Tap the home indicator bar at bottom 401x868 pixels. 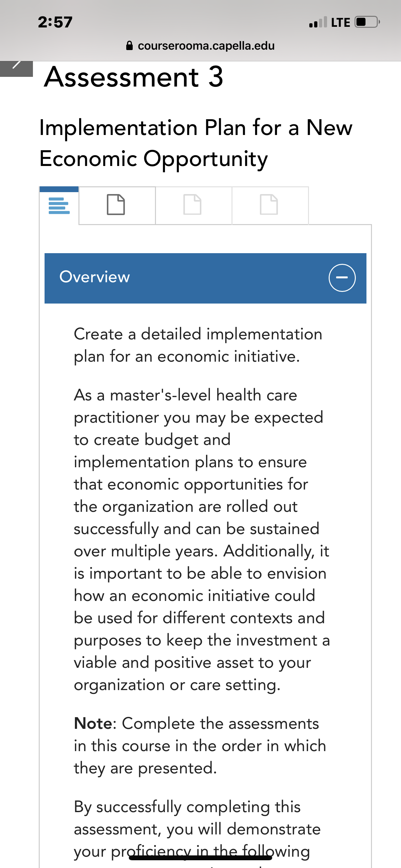tap(200, 858)
